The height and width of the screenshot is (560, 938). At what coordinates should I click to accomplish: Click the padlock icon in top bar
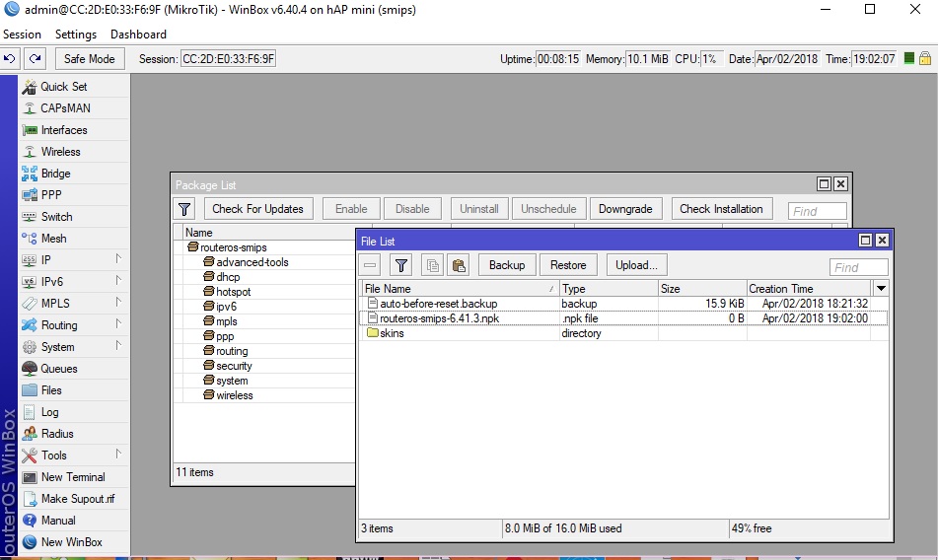point(925,58)
